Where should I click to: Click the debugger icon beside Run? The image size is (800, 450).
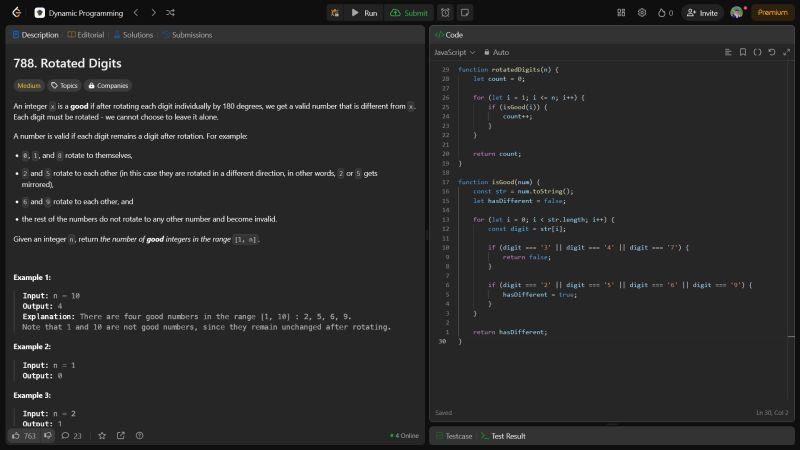[334, 13]
